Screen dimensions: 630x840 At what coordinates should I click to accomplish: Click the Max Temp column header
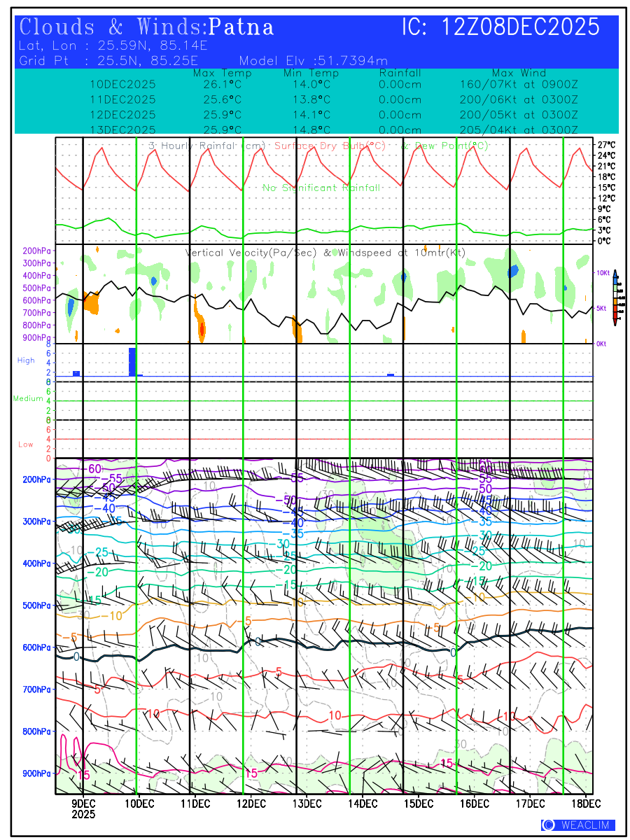tap(222, 73)
